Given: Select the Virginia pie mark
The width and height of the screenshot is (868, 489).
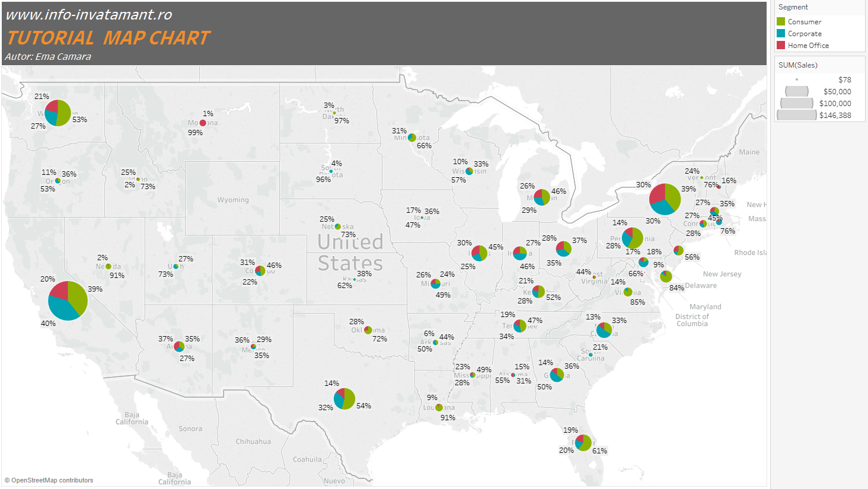Looking at the screenshot, I should [x=628, y=292].
